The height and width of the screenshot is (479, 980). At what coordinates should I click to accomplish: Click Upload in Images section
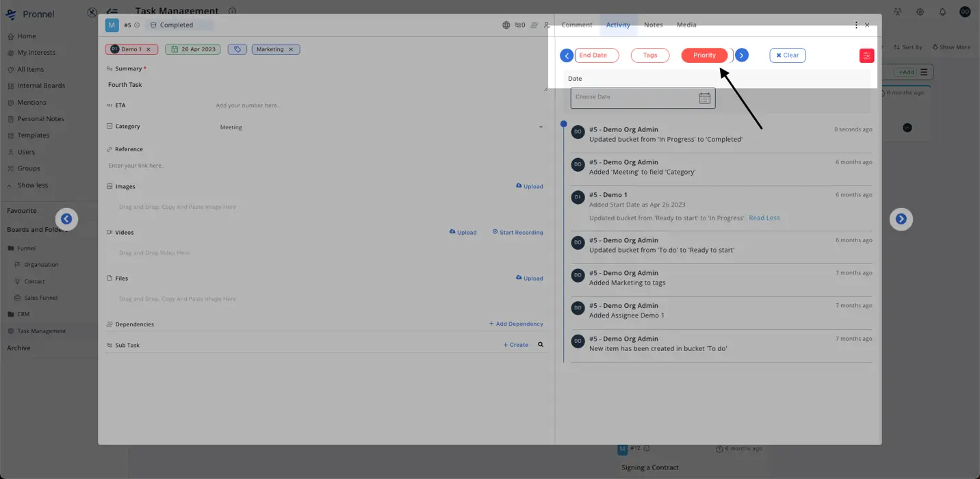point(530,186)
